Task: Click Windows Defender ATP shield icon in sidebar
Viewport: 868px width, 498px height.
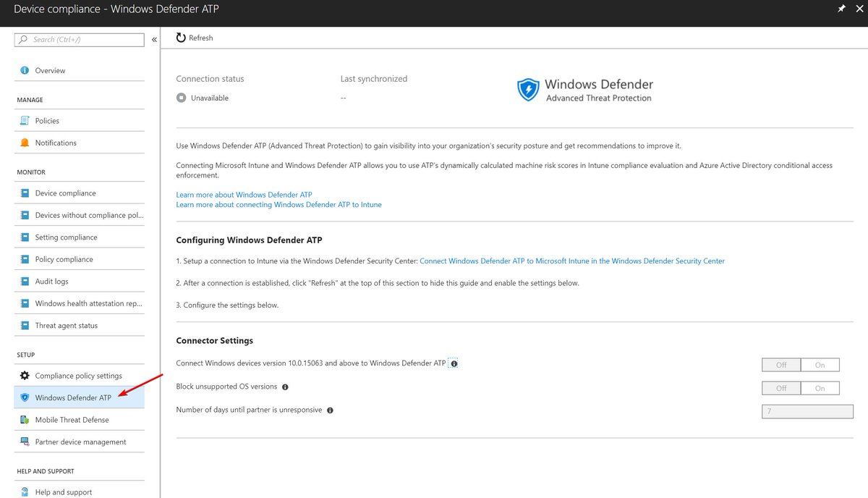Action: 25,397
